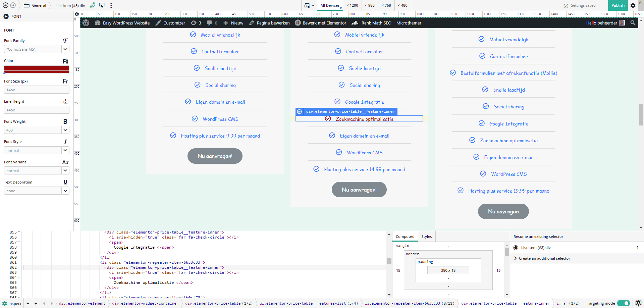Click the WordPress logo at bottom right

tap(638, 303)
